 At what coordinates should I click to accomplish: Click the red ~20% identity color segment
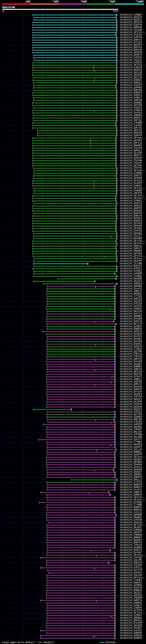(x=16, y=4)
